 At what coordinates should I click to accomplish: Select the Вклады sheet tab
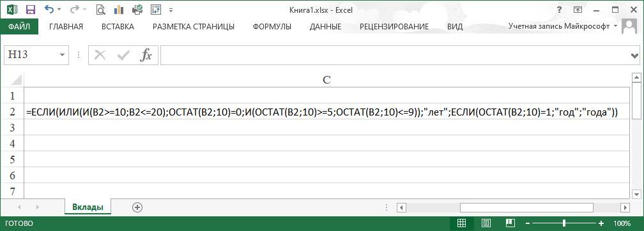88,207
